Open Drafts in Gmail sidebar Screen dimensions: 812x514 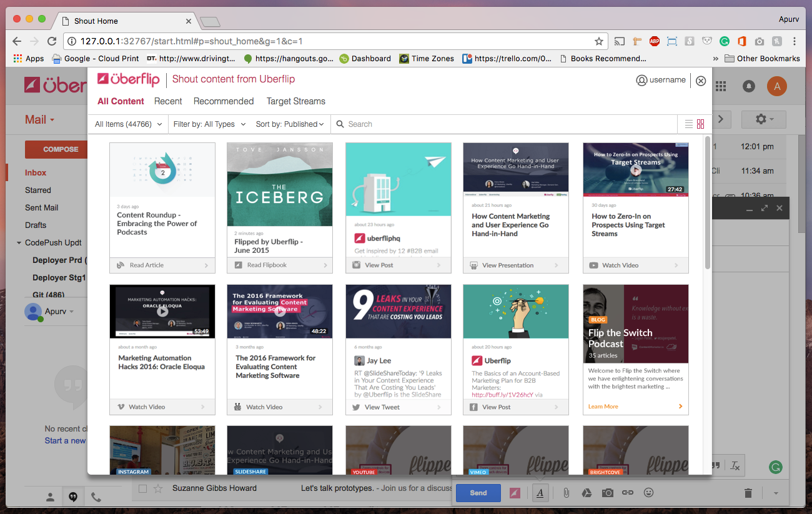click(x=36, y=225)
